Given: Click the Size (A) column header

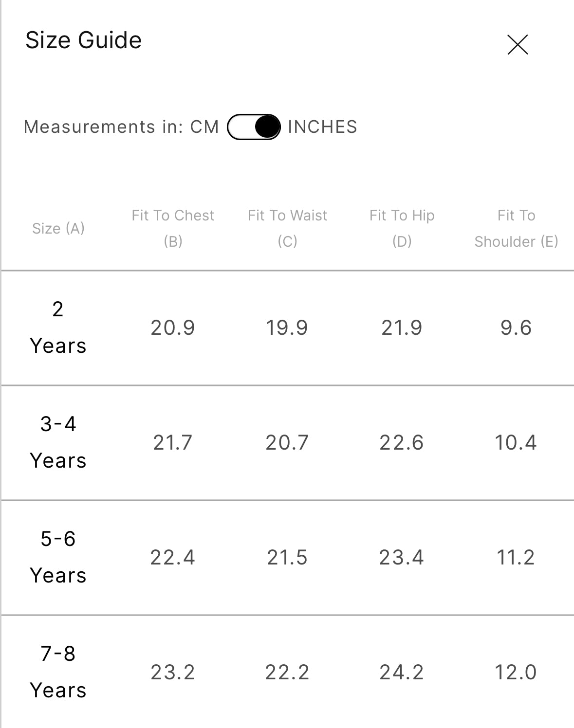Looking at the screenshot, I should coord(58,228).
